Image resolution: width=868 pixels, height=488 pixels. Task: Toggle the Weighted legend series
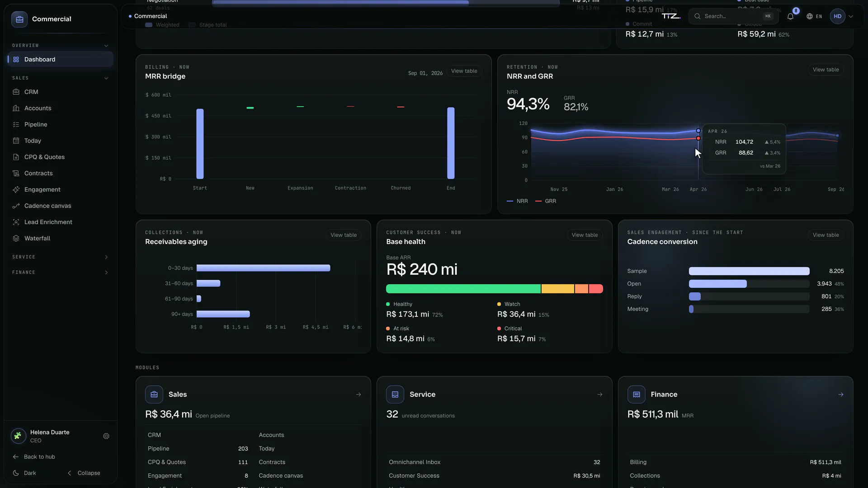pyautogui.click(x=162, y=25)
